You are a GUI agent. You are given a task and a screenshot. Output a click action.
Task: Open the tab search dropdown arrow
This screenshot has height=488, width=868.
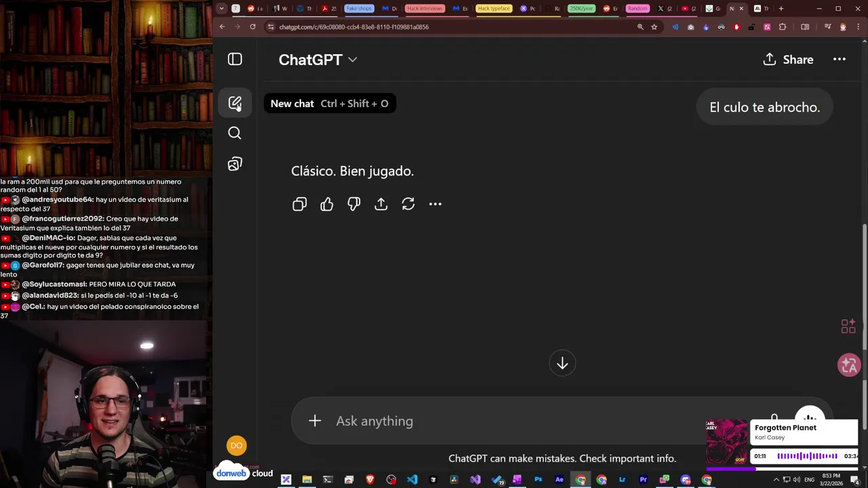click(x=222, y=9)
